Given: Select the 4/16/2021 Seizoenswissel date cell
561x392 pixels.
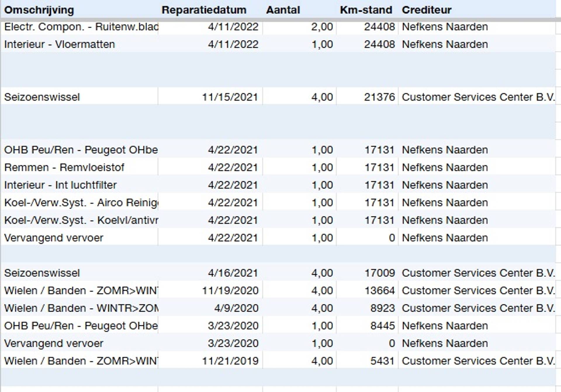Looking at the screenshot, I should pos(233,273).
